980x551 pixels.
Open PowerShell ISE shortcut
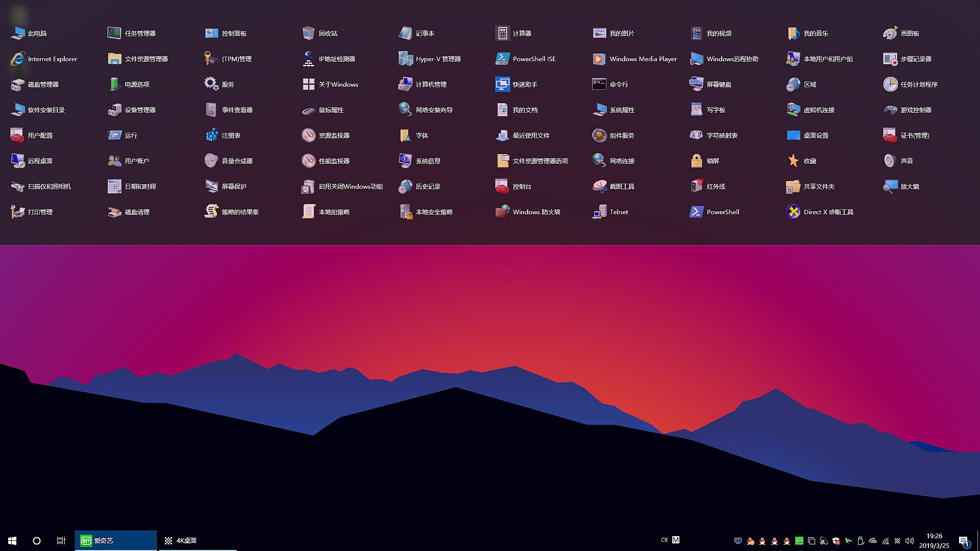[x=502, y=59]
